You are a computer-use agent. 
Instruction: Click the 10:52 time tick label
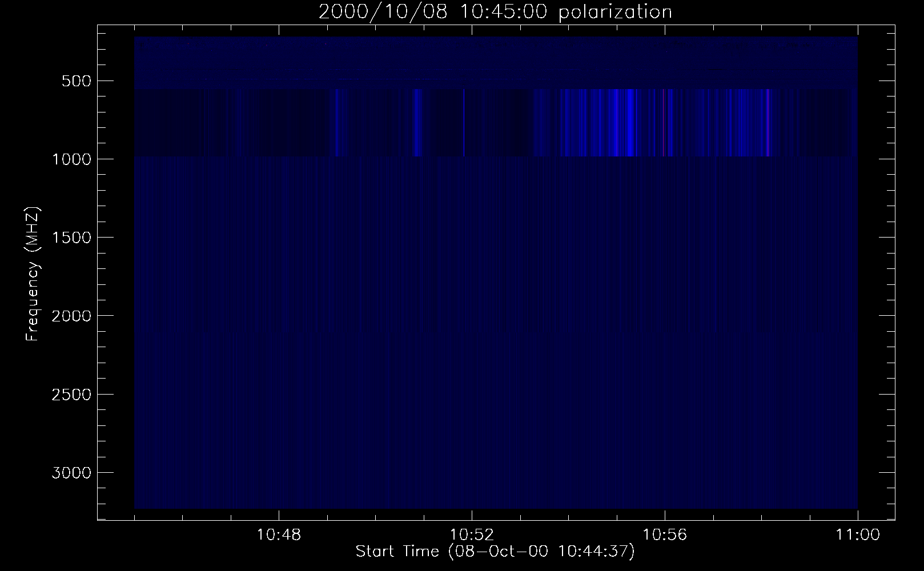click(472, 536)
